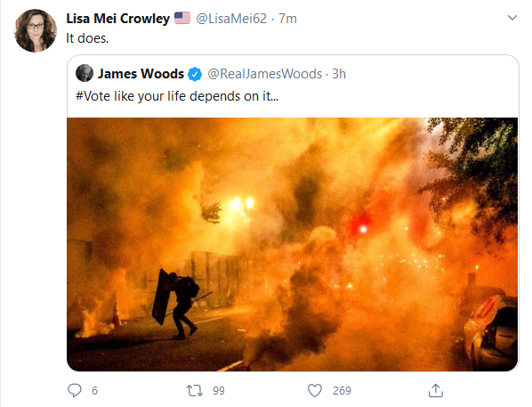Click the 7m tweet timestamp
The image size is (532, 407).
coord(287,19)
